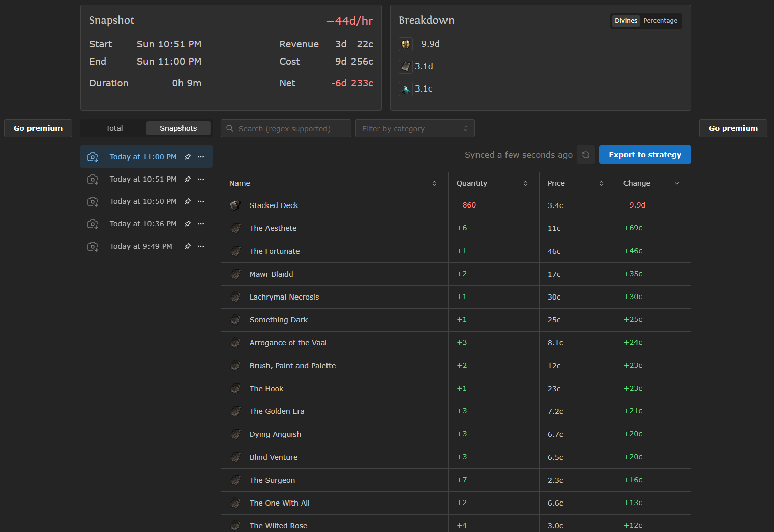Click the Net value -6d 233c
774x532 pixels.
coord(352,83)
